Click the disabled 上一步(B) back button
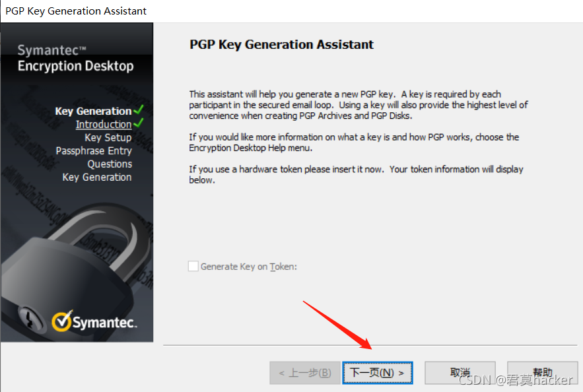Viewport: 583px width, 392px height. tap(305, 373)
